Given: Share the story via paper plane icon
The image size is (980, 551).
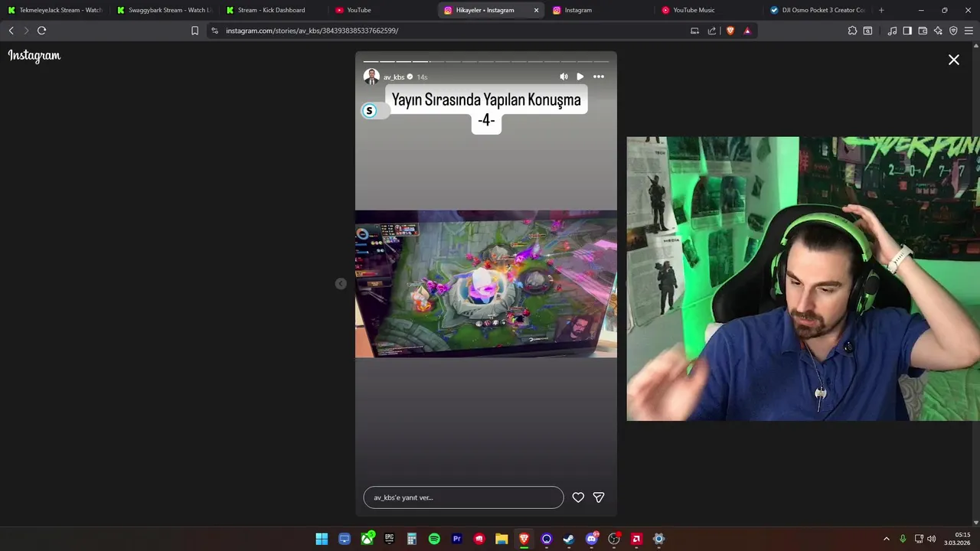Looking at the screenshot, I should (x=599, y=497).
